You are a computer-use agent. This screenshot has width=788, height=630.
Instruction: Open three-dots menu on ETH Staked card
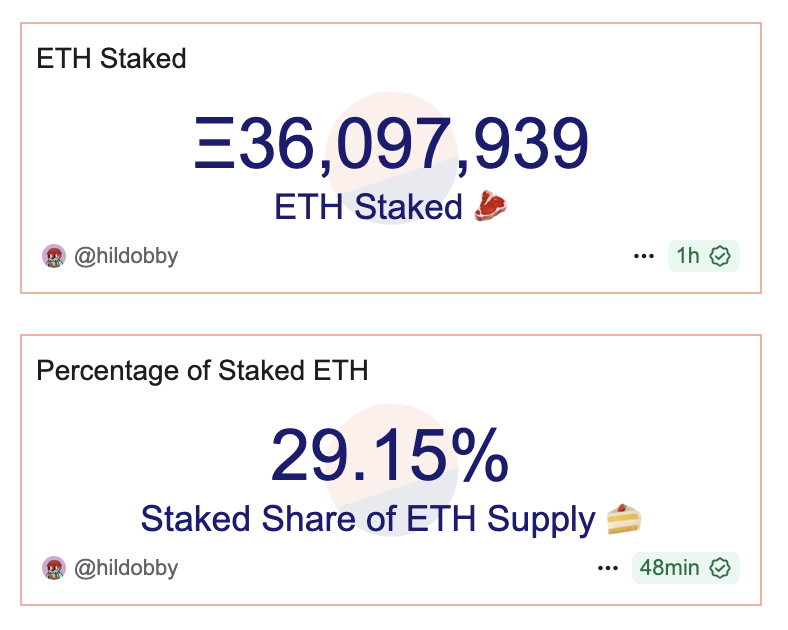[x=643, y=256]
